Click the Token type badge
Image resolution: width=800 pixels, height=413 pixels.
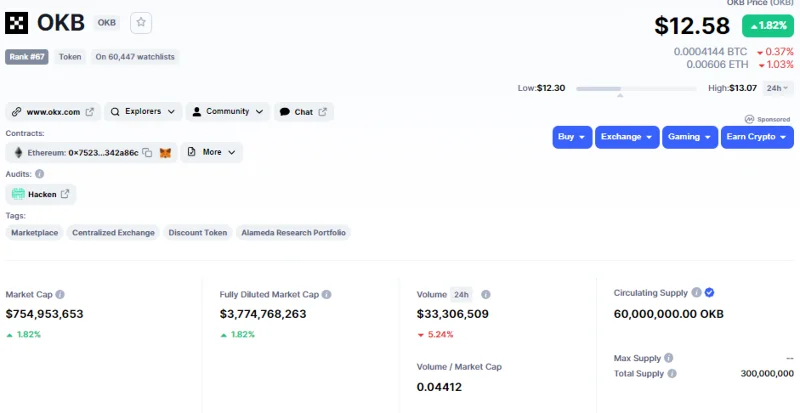pyautogui.click(x=70, y=57)
